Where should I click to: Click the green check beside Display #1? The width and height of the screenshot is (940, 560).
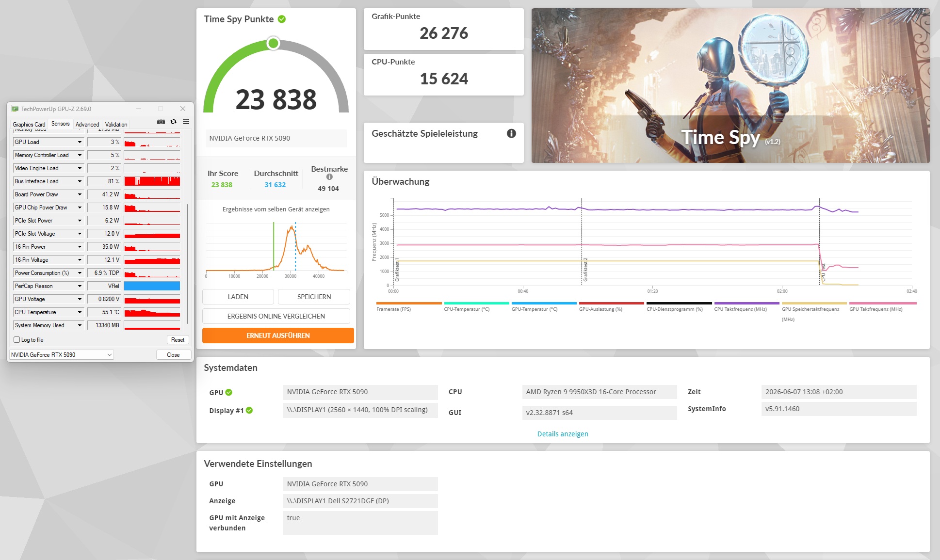249,410
